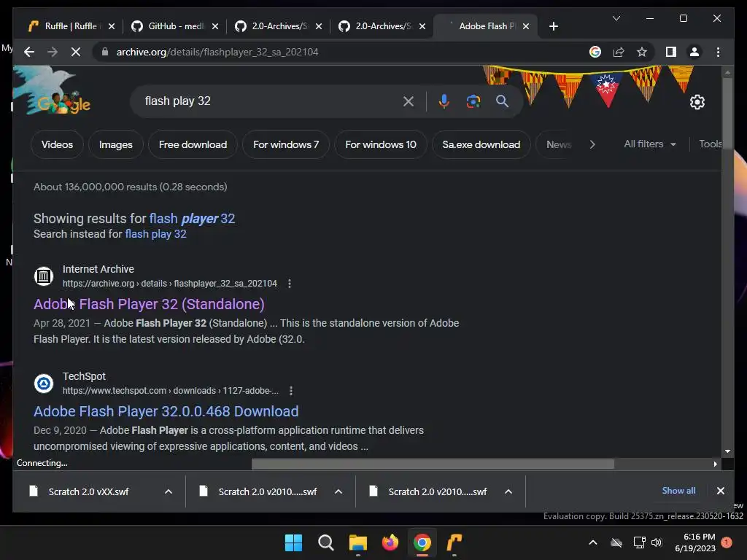Open Google search settings gear
This screenshot has height=560, width=747.
coord(697,101)
